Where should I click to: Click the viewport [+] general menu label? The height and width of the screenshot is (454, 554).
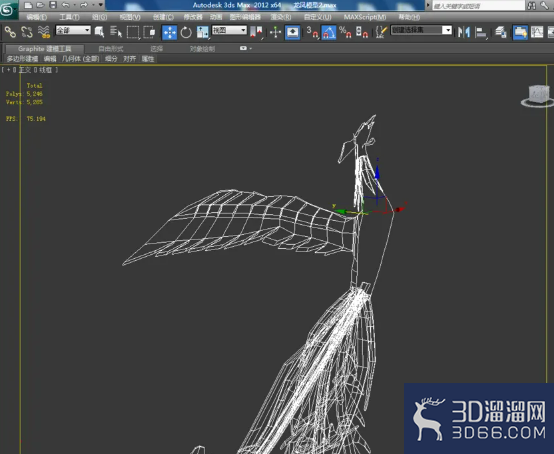(x=8, y=70)
